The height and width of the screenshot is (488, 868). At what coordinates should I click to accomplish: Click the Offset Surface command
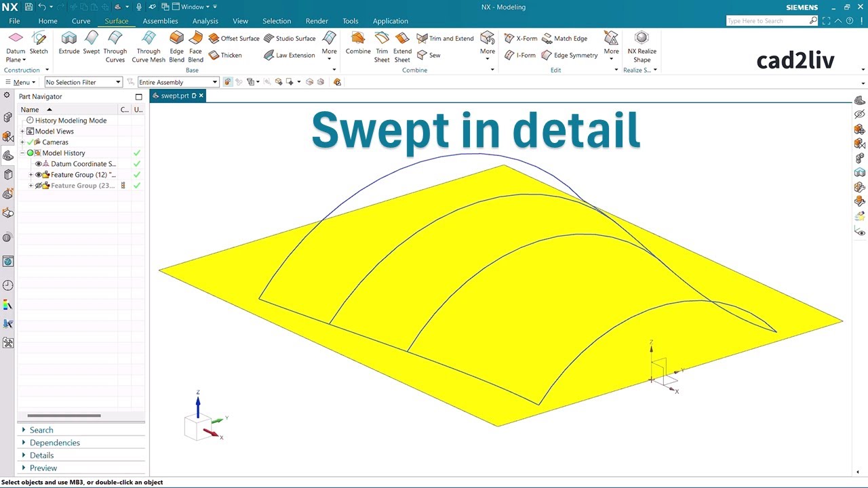pyautogui.click(x=234, y=39)
